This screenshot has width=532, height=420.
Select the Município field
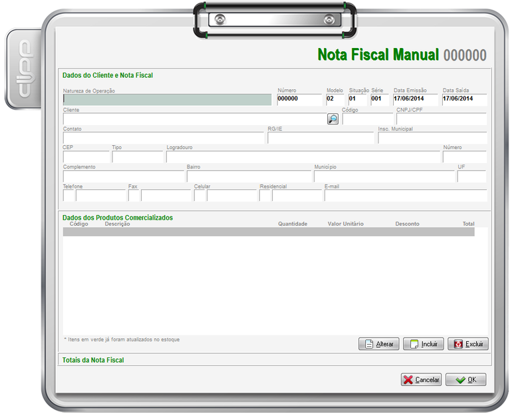click(384, 176)
